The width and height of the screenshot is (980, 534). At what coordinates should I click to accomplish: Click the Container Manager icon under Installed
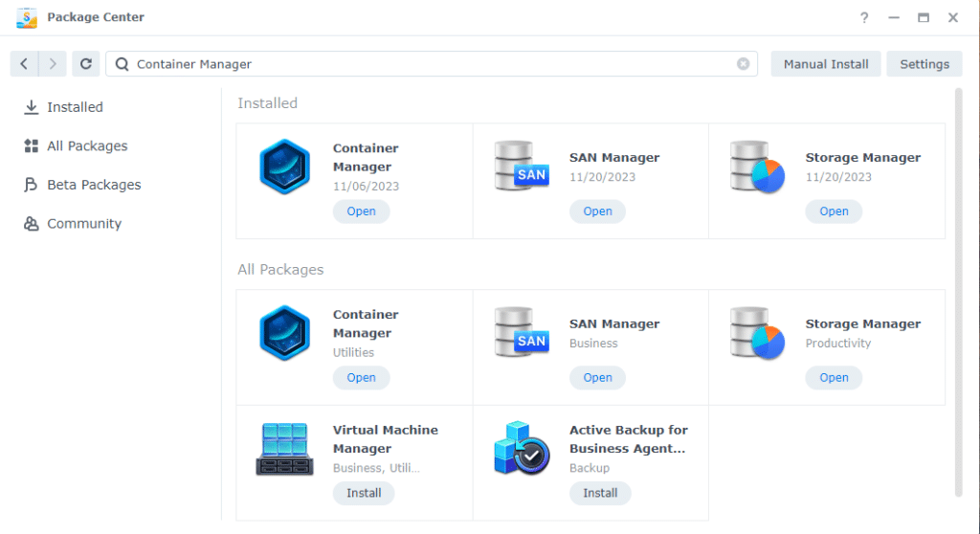[x=284, y=167]
